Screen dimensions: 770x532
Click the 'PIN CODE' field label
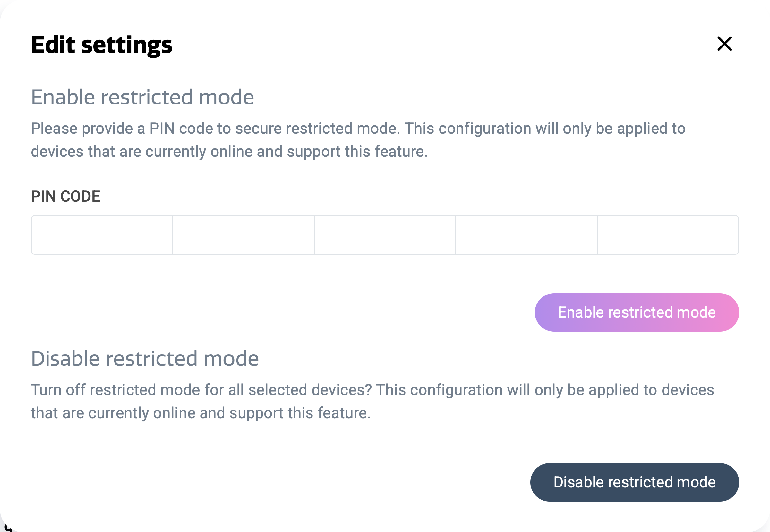tap(66, 196)
